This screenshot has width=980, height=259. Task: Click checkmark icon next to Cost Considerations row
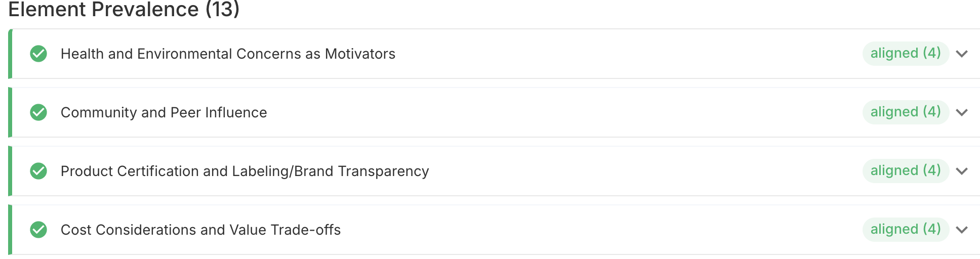[38, 230]
